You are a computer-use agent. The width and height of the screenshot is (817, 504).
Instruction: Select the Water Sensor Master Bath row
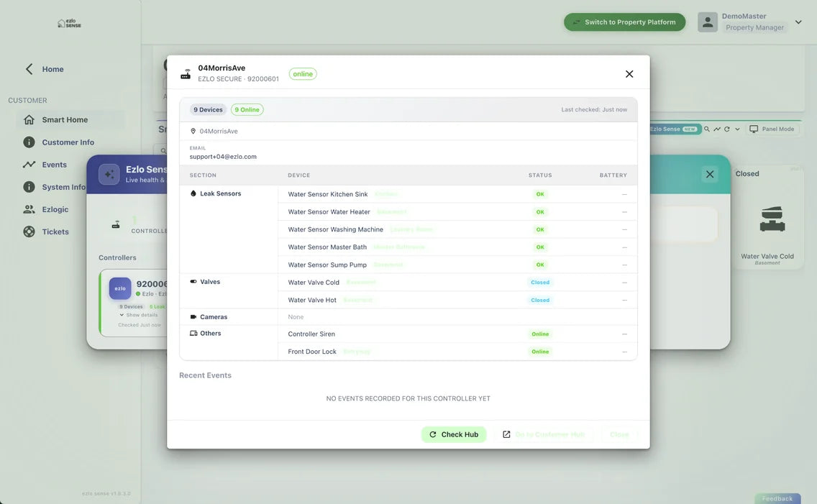pos(457,247)
